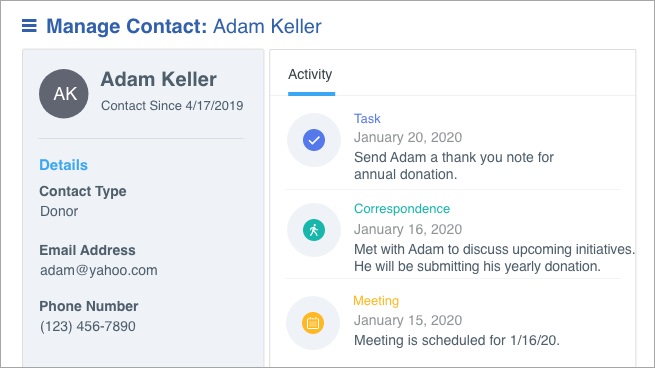Open the Correspondence activity type link
655x368 pixels.
coord(402,208)
